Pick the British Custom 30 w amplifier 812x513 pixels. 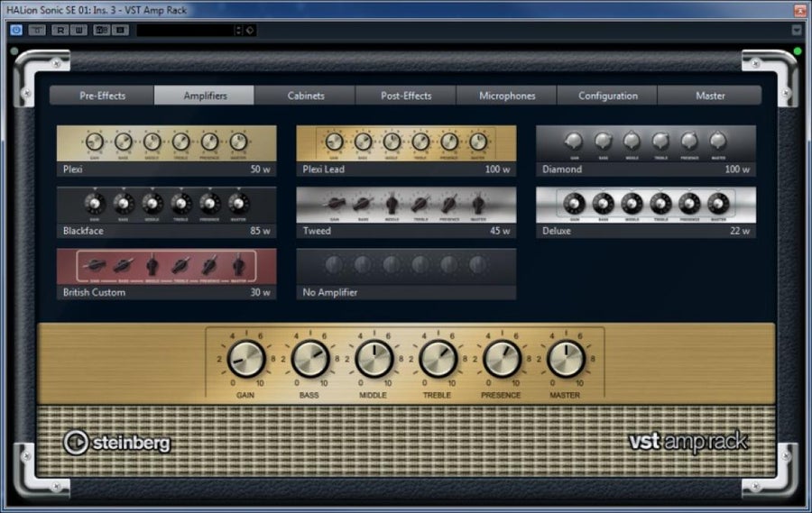click(x=166, y=274)
